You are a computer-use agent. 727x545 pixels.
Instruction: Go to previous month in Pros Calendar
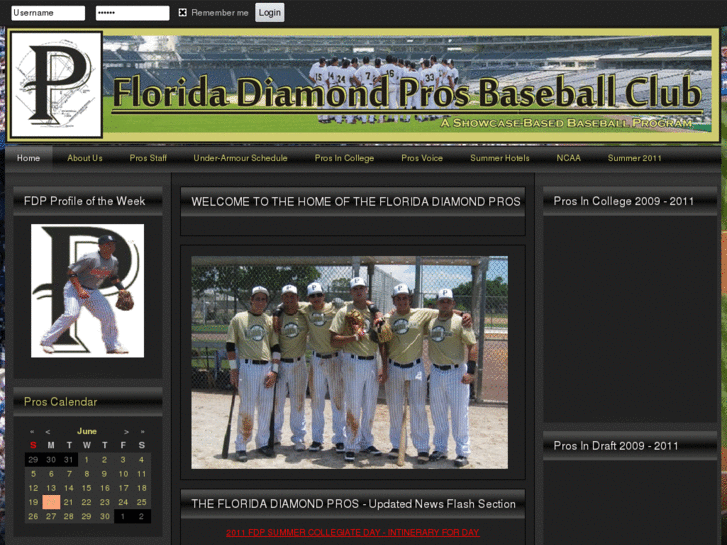pyautogui.click(x=48, y=432)
